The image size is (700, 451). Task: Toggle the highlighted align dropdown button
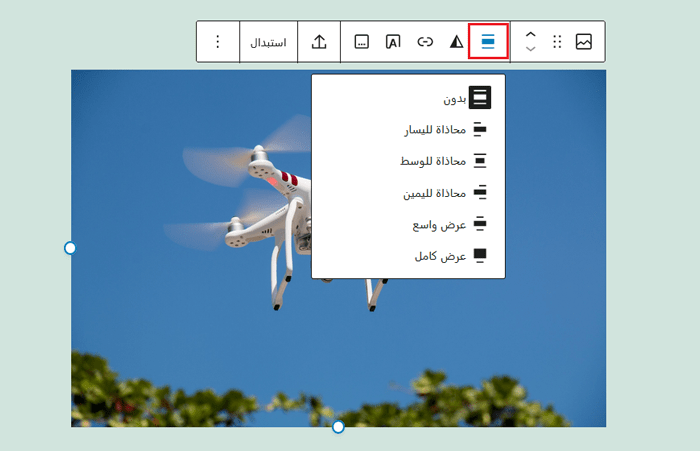click(488, 42)
